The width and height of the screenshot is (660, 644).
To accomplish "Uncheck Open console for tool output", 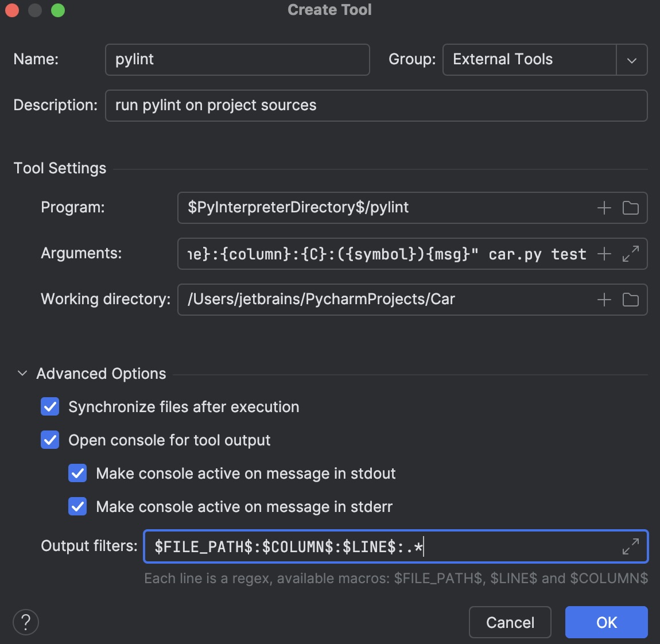I will pyautogui.click(x=50, y=440).
